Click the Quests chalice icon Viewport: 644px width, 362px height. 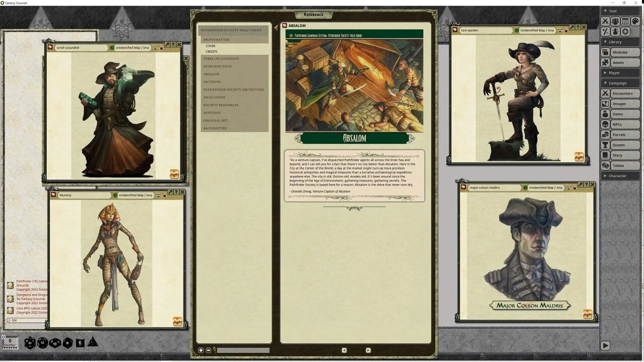click(606, 145)
